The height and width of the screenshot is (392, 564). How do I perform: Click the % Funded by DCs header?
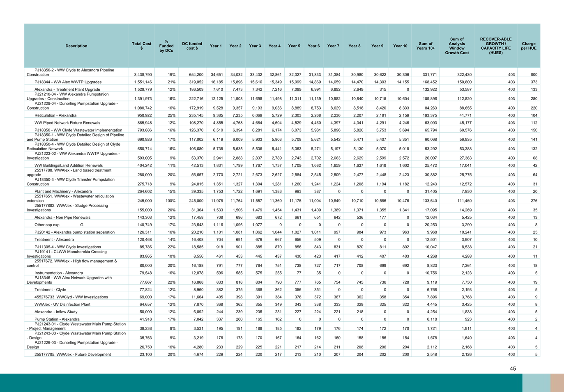pos(166,46)
